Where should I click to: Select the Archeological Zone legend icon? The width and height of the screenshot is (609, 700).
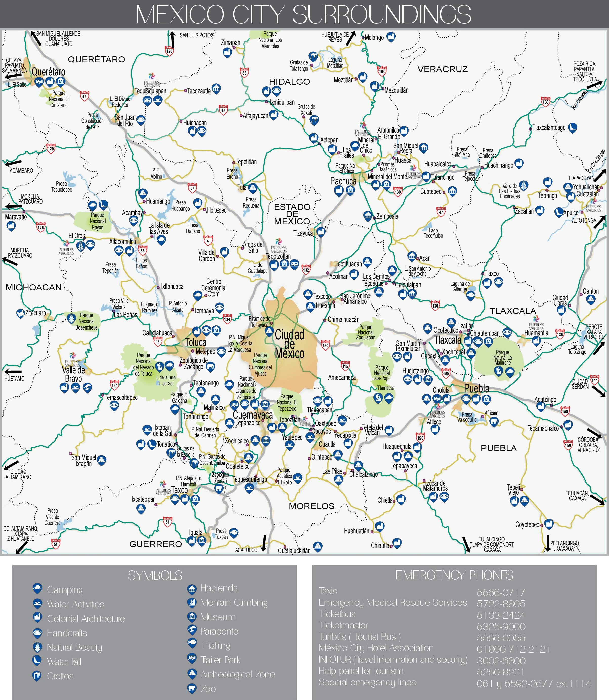192,673
